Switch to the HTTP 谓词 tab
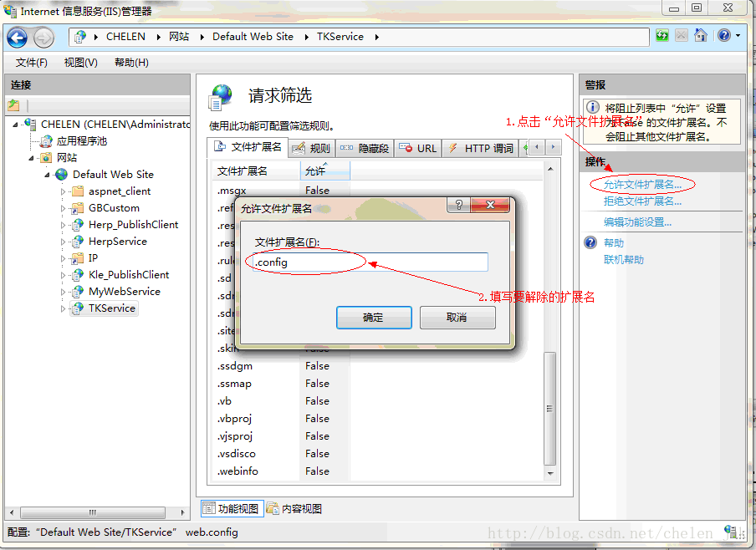 480,148
